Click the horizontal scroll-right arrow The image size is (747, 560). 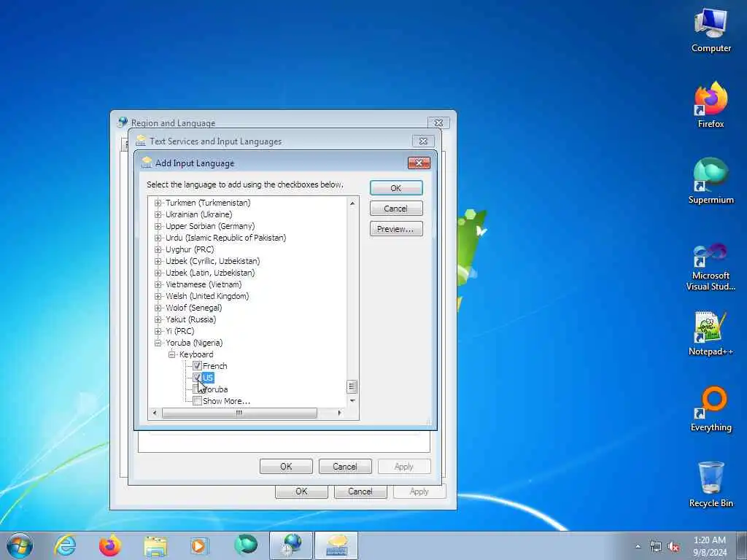[339, 413]
